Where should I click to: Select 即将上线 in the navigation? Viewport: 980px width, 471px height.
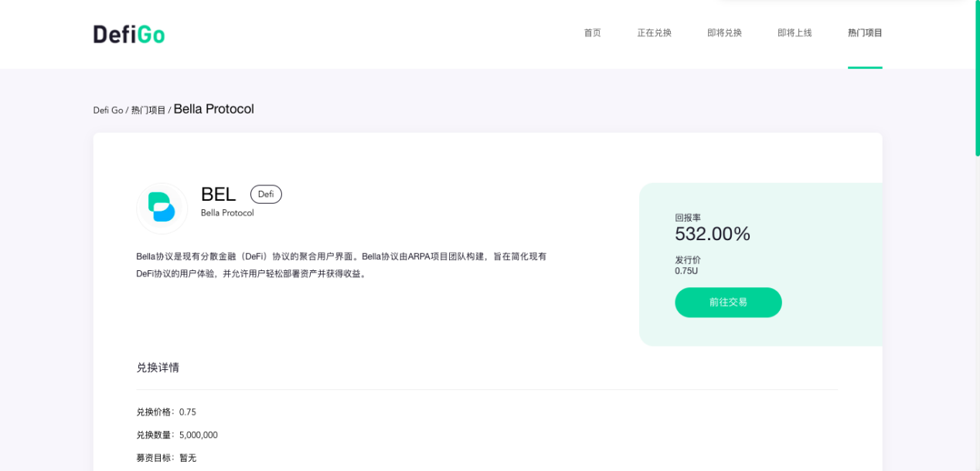(795, 32)
